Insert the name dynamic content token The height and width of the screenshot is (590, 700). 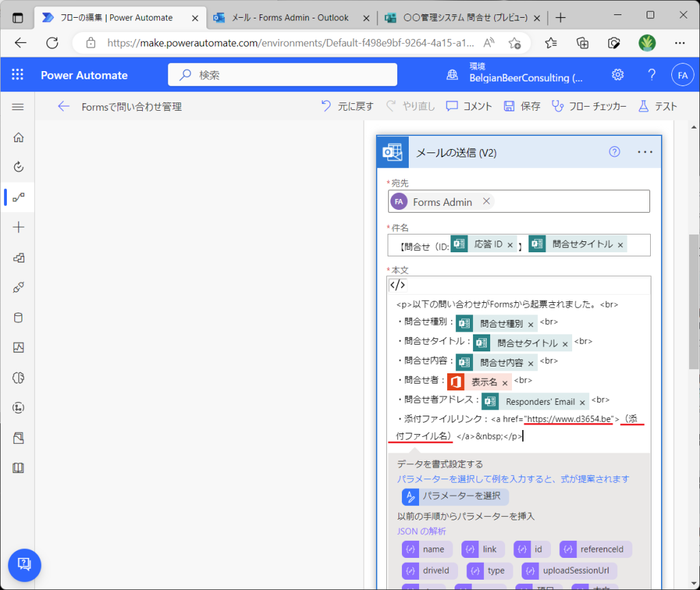click(x=427, y=550)
